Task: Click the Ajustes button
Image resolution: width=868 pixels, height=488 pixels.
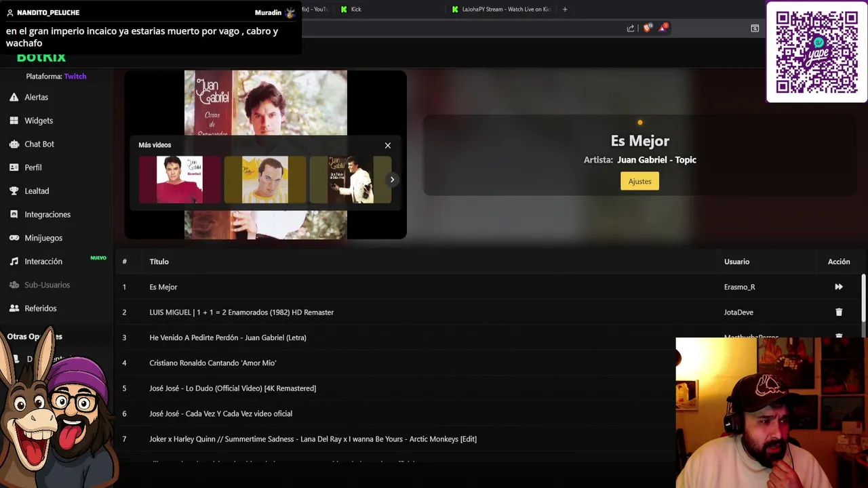Action: [639, 182]
